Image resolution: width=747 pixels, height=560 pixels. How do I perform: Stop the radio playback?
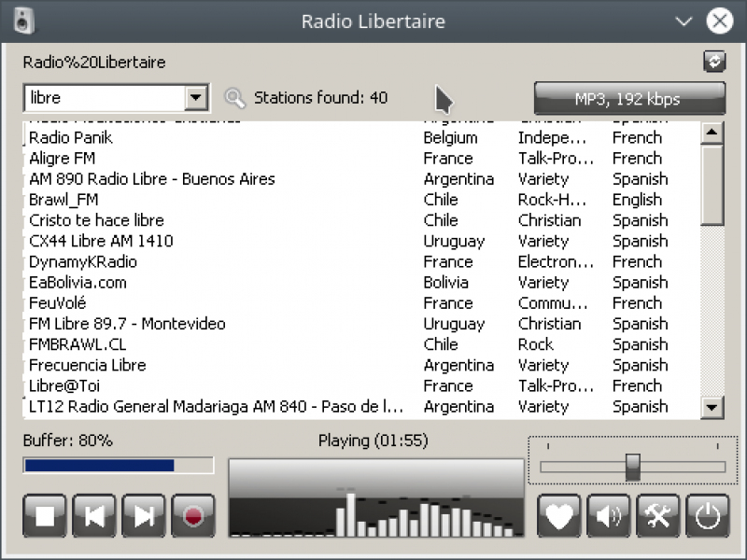tap(46, 515)
